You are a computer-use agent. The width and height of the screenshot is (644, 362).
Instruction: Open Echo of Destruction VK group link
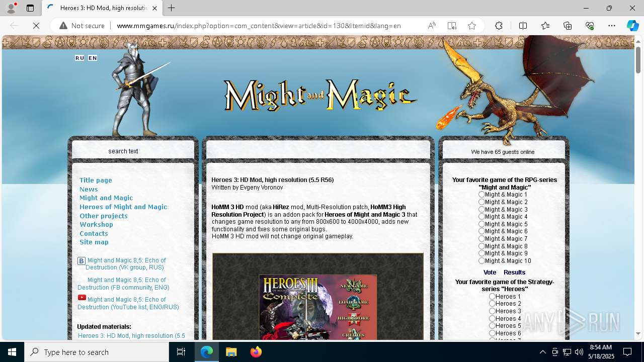click(125, 264)
